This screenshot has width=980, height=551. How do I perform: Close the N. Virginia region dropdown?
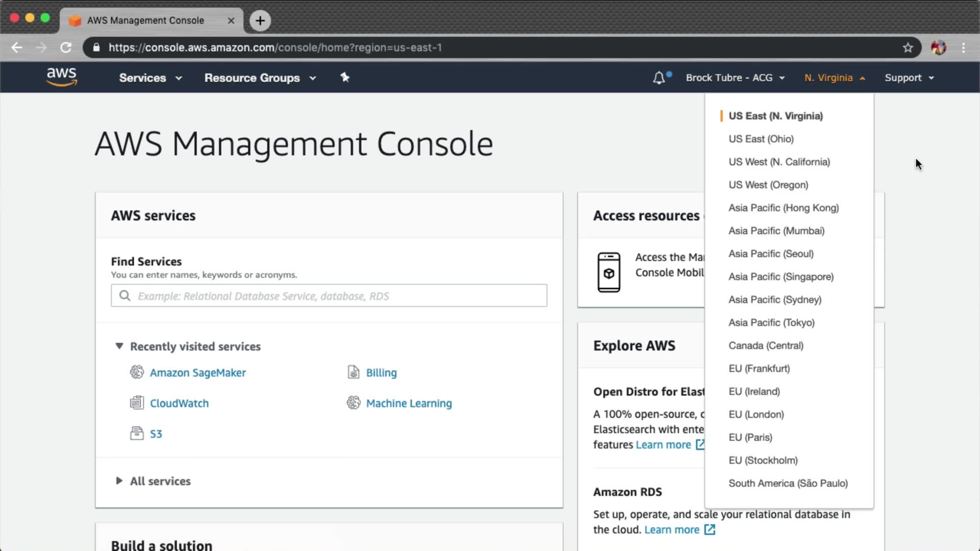point(835,78)
